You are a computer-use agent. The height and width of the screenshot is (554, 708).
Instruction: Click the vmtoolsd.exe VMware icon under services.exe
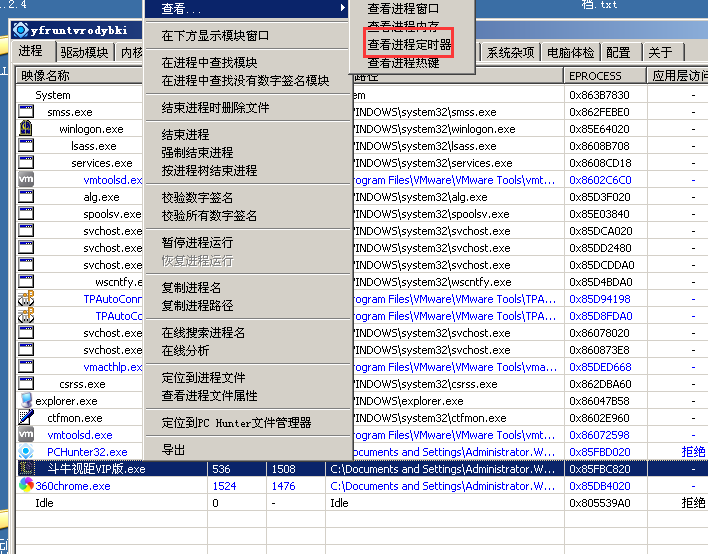[x=26, y=180]
